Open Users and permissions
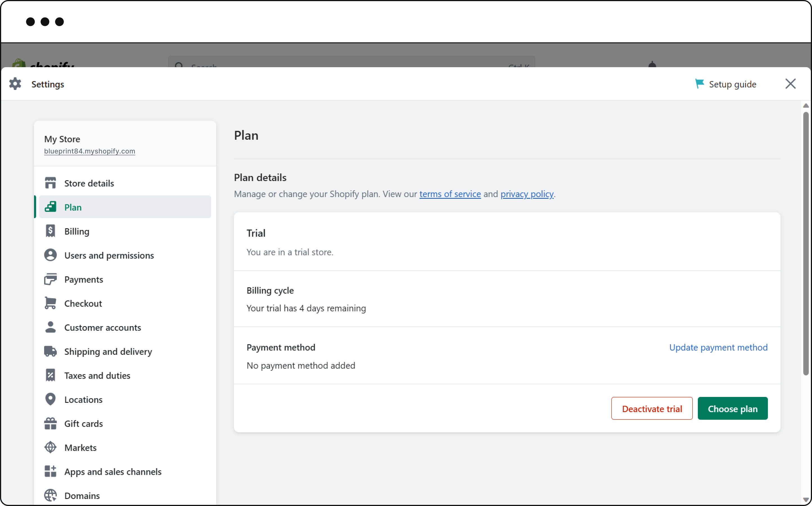Viewport: 812px width, 506px height. [125, 255]
